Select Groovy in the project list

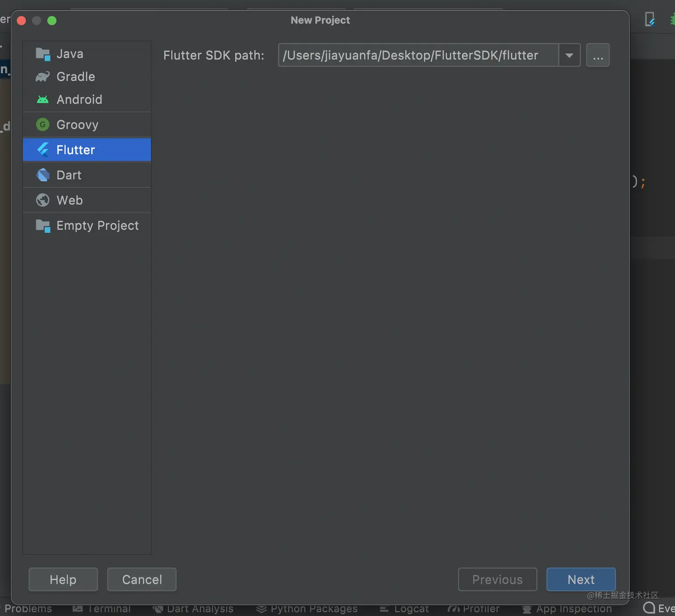point(87,125)
